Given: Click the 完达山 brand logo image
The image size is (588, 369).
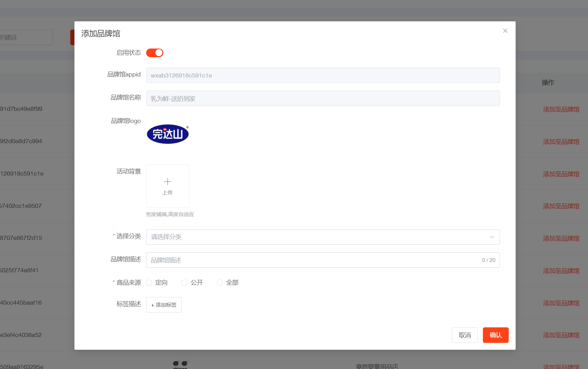Looking at the screenshot, I should (168, 134).
